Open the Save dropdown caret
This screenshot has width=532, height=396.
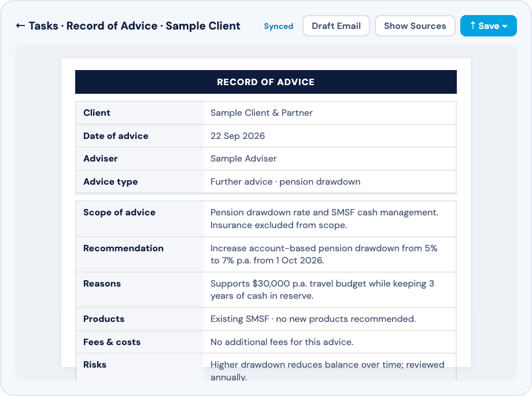[504, 26]
